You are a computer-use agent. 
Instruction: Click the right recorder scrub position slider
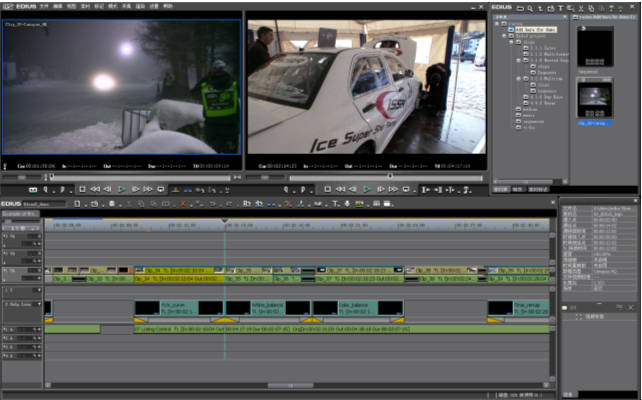391,177
